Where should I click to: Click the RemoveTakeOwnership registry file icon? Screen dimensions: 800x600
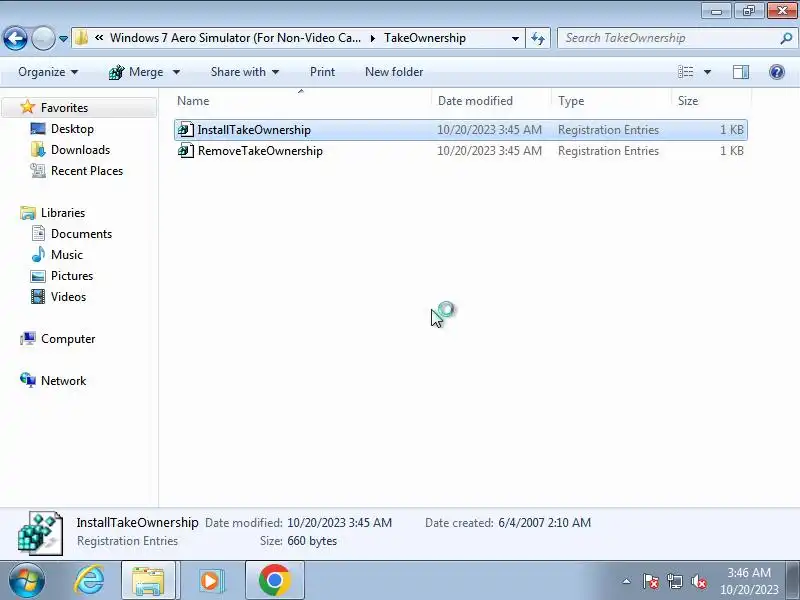point(186,151)
